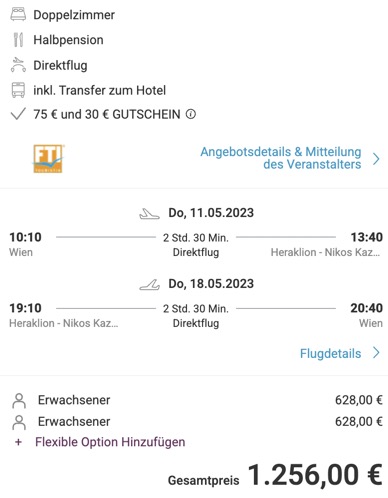Click the FTI Touristik logo
This screenshot has height=498, width=388.
coord(49,158)
